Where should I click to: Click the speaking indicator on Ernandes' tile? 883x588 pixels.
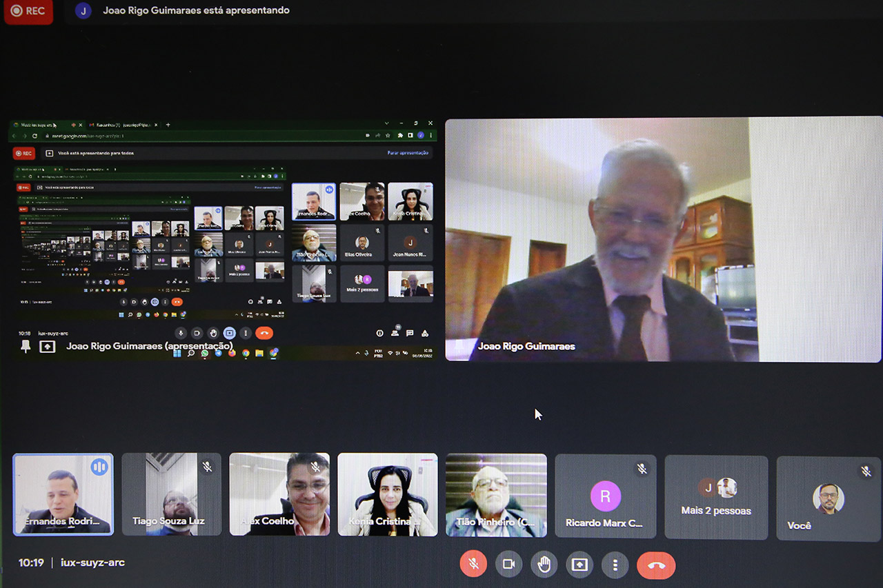tap(99, 467)
